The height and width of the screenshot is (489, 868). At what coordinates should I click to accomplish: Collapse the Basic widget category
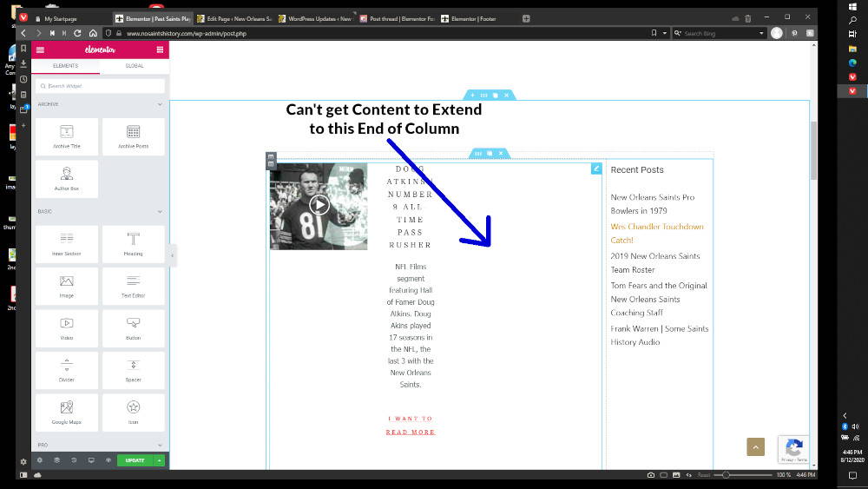click(160, 212)
